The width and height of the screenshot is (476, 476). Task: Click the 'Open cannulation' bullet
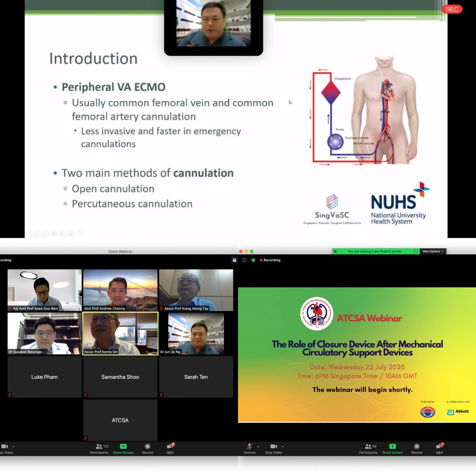pyautogui.click(x=113, y=189)
